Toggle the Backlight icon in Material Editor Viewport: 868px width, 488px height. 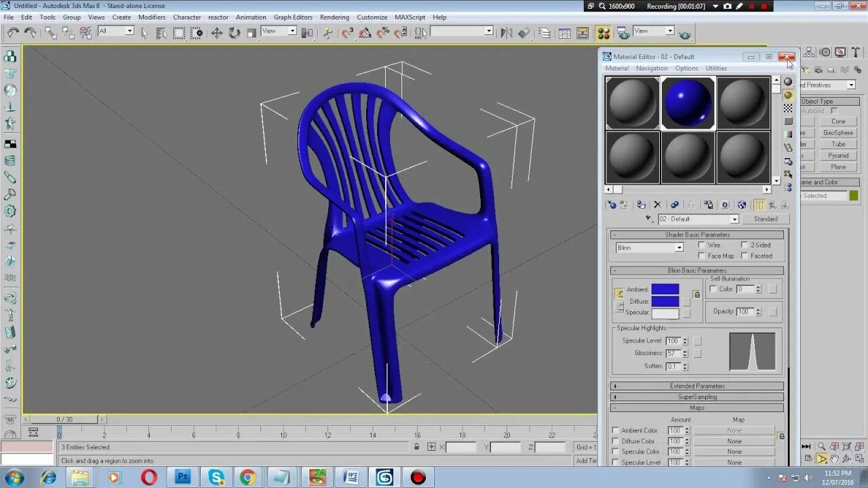point(788,95)
